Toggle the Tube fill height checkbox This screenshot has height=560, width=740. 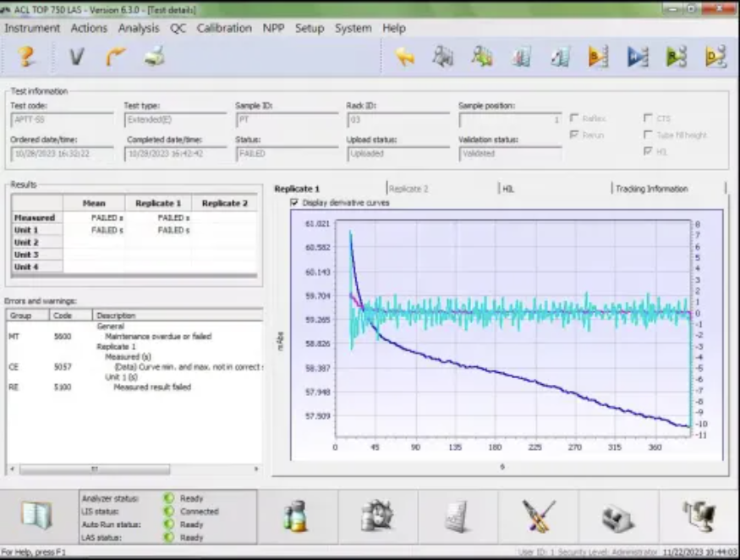(x=649, y=135)
